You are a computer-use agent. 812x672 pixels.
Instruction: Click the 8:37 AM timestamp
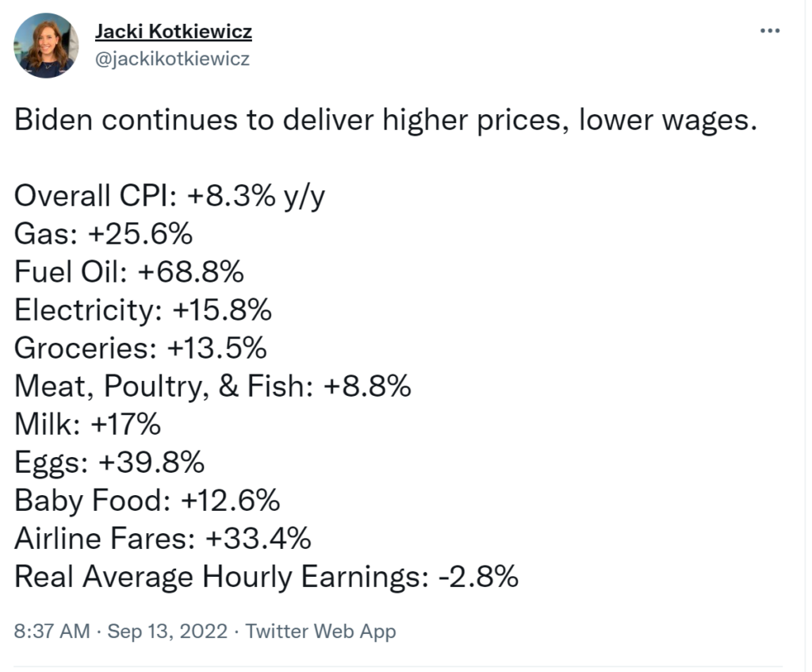pyautogui.click(x=52, y=632)
